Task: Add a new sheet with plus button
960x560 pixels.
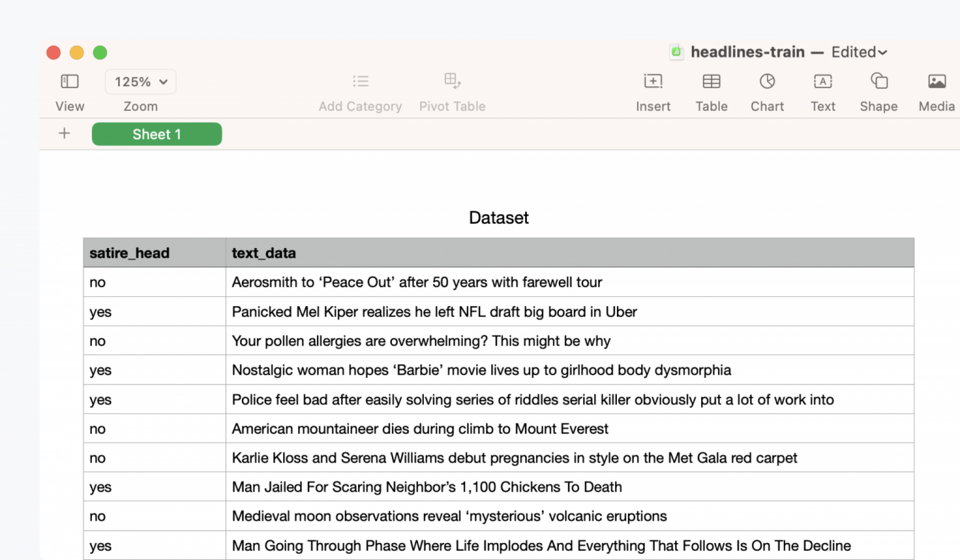Action: tap(64, 133)
